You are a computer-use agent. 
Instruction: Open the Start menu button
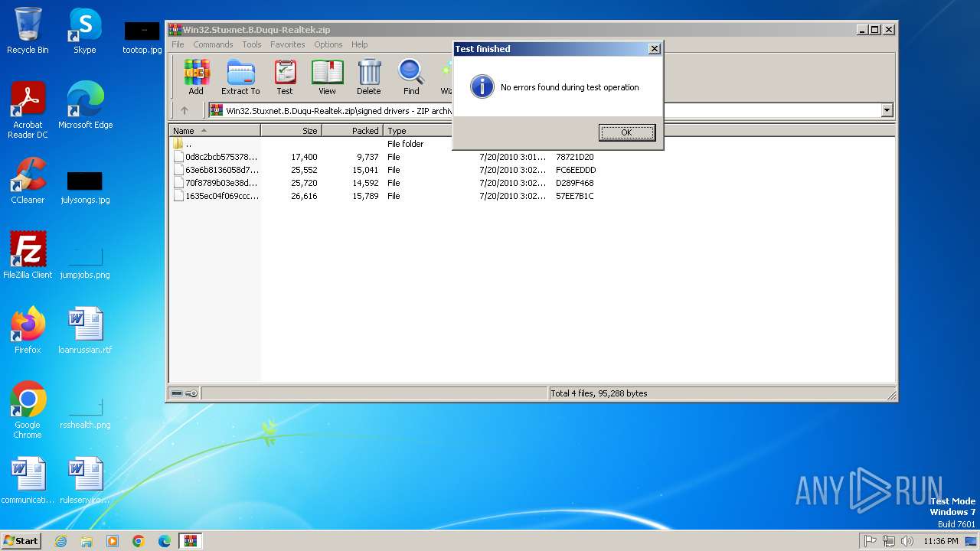(21, 540)
